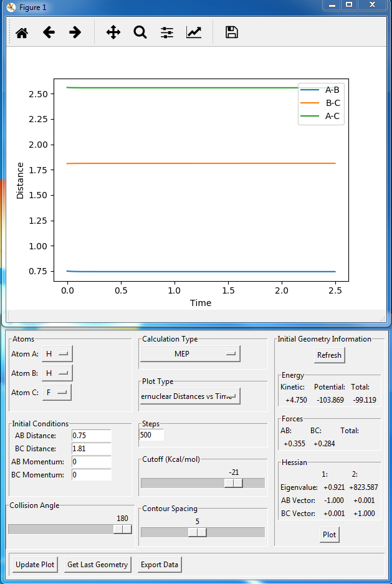Click the total energy value -99.119
The image size is (392, 584).
tap(364, 400)
